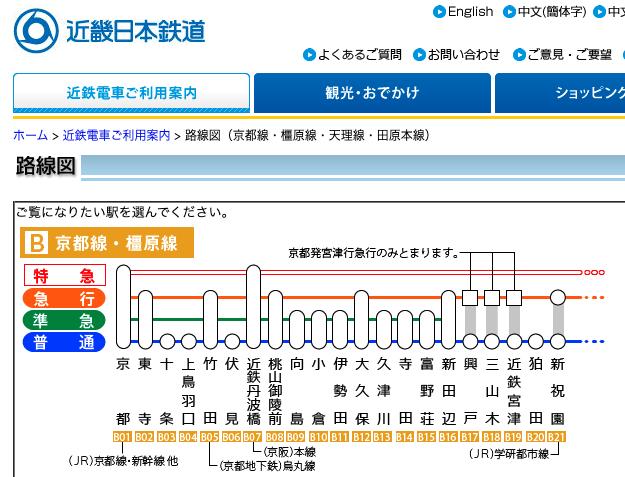This screenshot has height=477, width=625.
Task: Select 大久保 station B12 code
Action: (362, 437)
